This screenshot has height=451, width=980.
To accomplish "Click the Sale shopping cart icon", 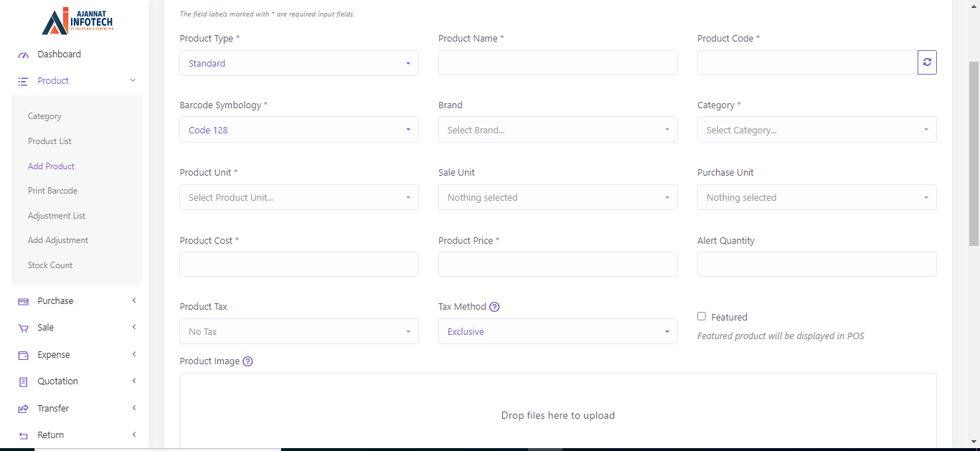I will (23, 328).
